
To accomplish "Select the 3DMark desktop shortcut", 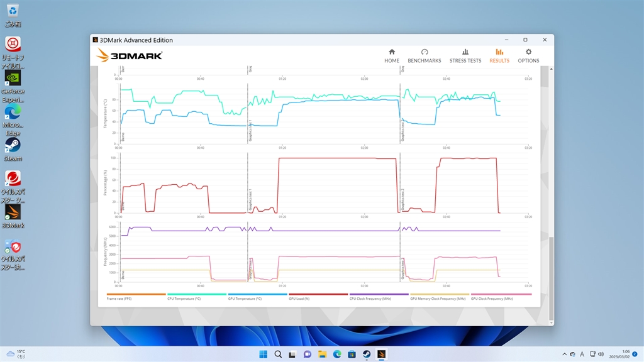I will [13, 217].
